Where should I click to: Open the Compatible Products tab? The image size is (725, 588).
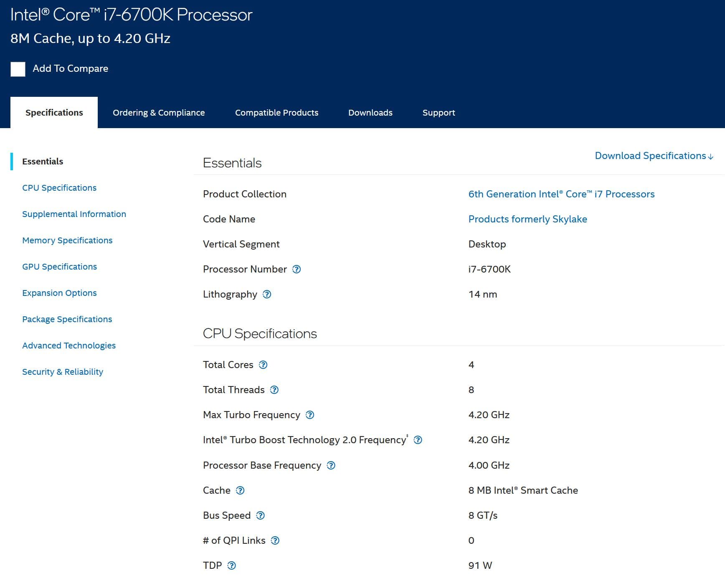(x=276, y=113)
